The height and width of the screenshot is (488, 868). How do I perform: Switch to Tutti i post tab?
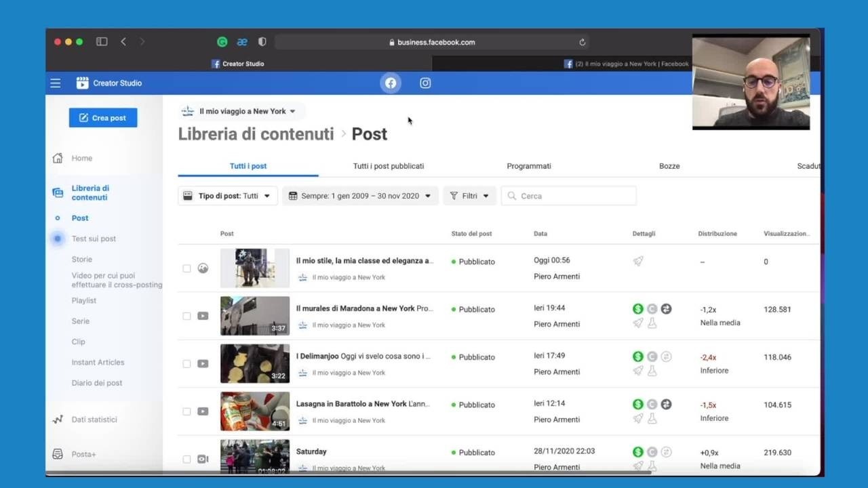pyautogui.click(x=248, y=166)
